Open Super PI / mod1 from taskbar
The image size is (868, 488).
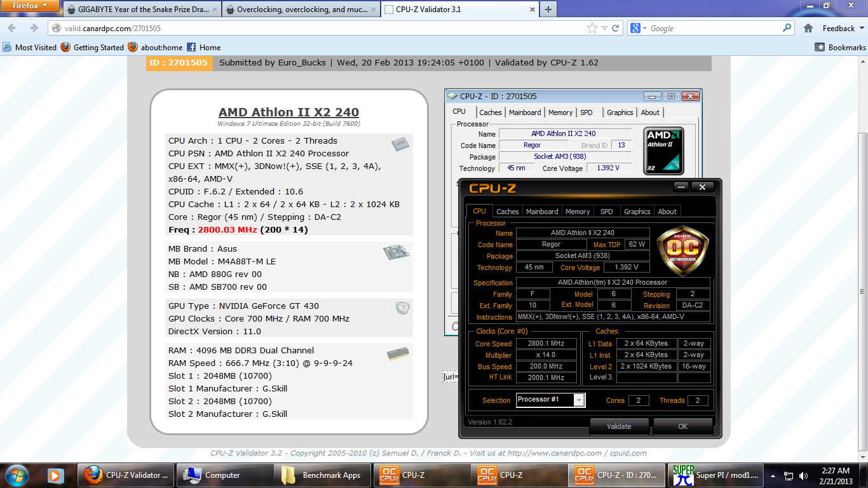click(716, 475)
